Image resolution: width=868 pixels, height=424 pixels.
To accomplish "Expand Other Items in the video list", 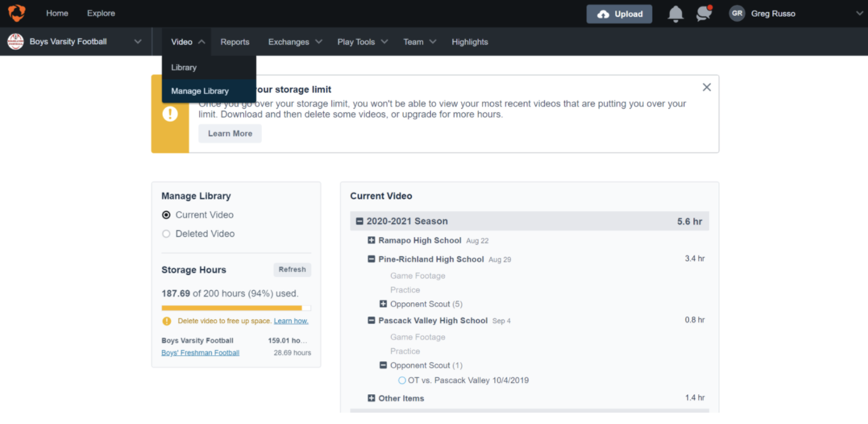I will coord(372,398).
